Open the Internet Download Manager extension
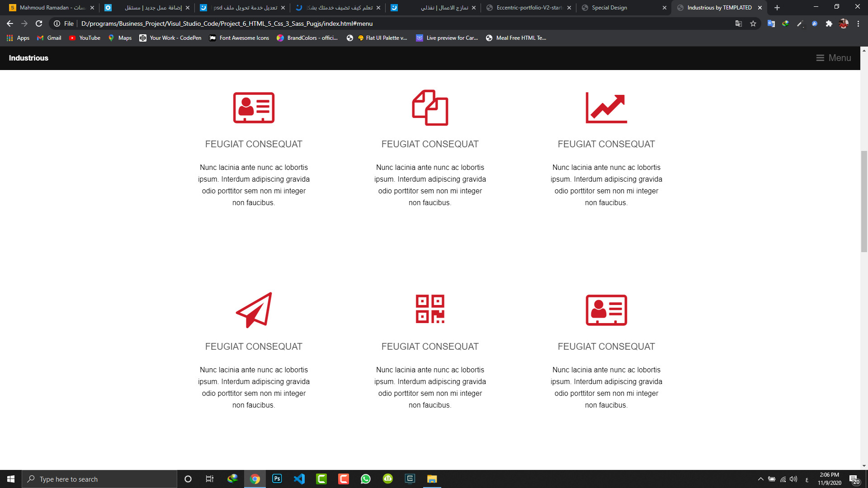The image size is (868, 488). point(785,23)
